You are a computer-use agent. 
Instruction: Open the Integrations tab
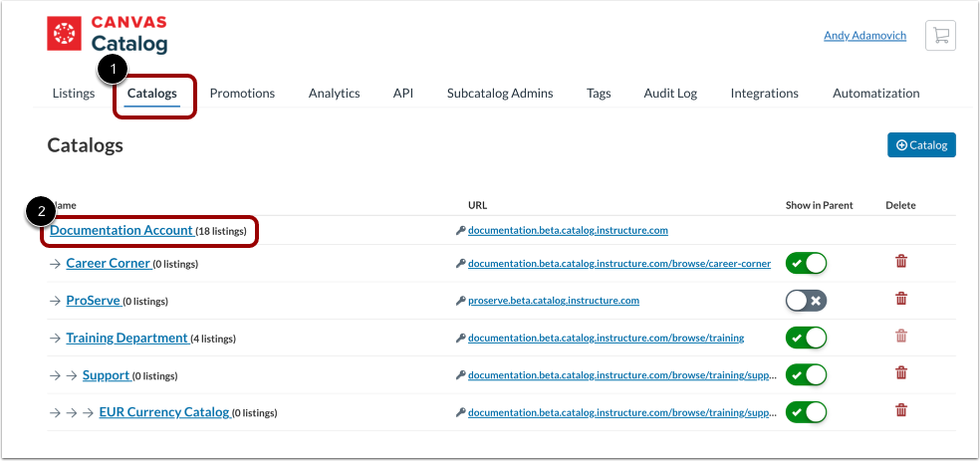[764, 93]
